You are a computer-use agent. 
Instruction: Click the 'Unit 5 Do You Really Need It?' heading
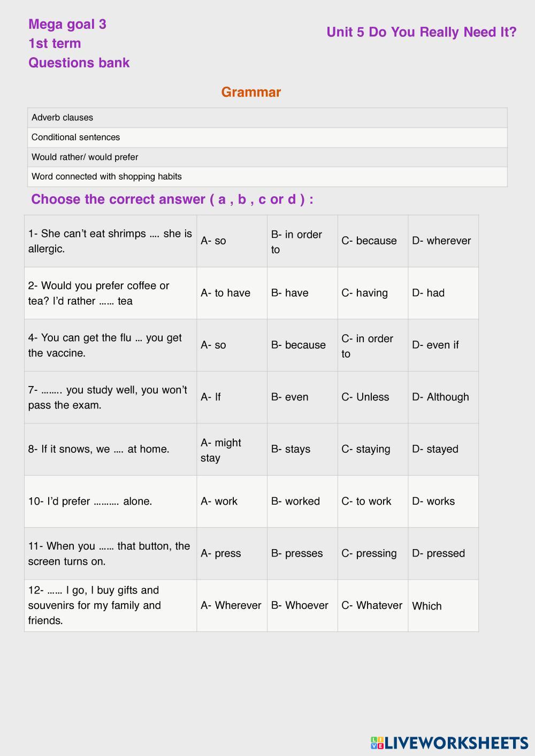point(421,32)
